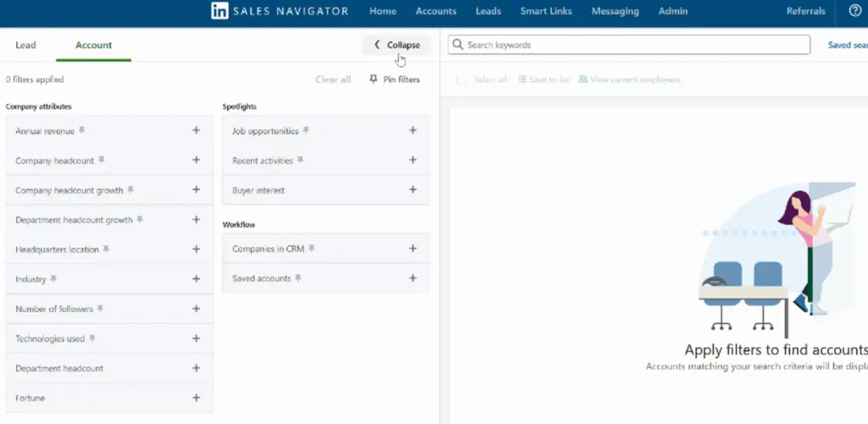Go to Home in top navigation
Image resolution: width=868 pixels, height=424 pixels.
coord(382,11)
